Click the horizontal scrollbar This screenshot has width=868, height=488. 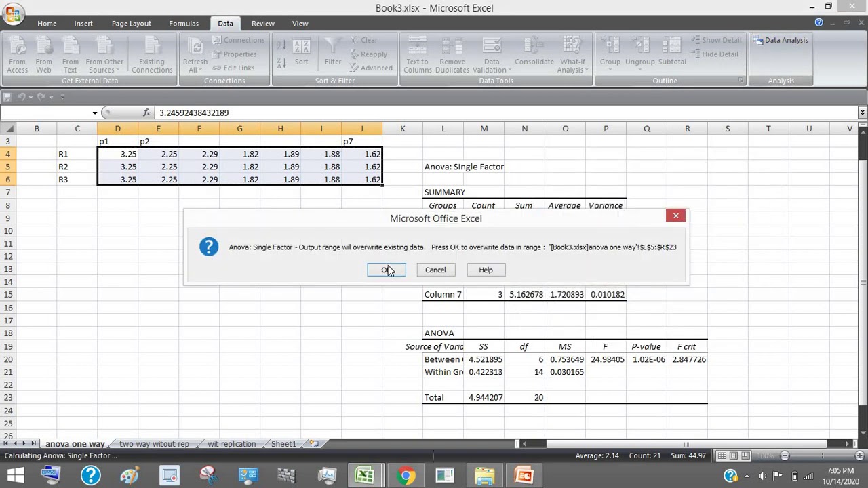tap(685, 444)
